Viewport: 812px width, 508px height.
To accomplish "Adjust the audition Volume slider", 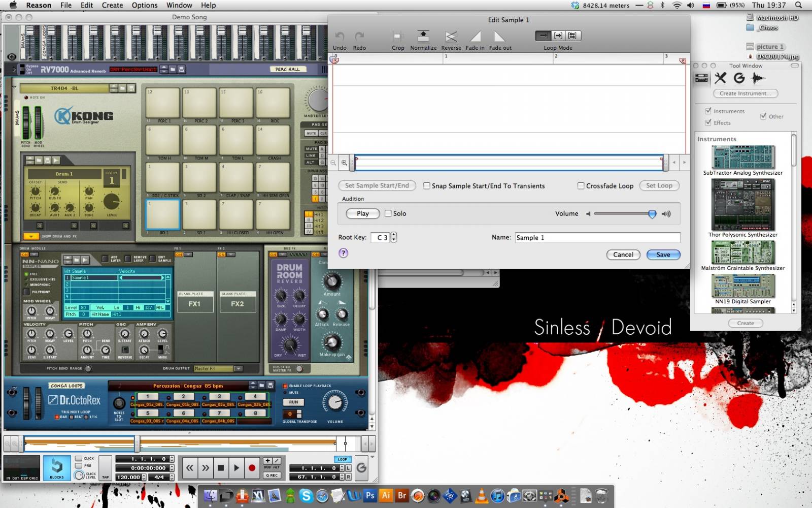I will click(x=652, y=214).
